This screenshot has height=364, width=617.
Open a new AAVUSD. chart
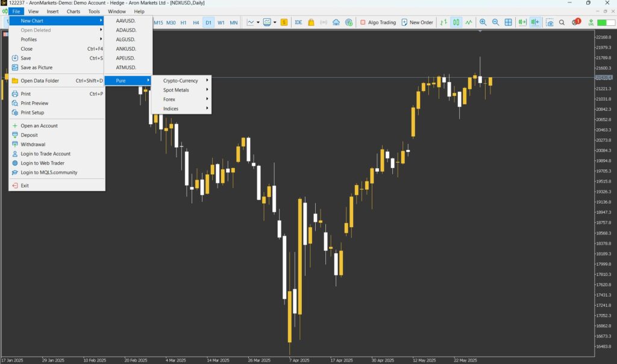coord(128,20)
